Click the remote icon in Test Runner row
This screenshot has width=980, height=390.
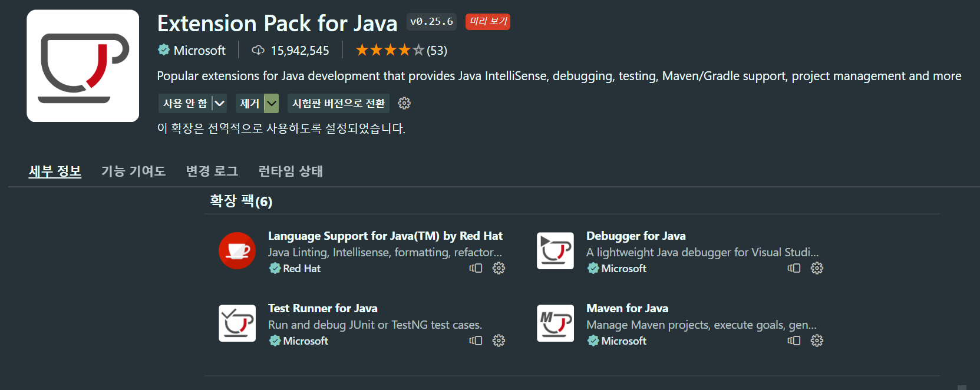pyautogui.click(x=476, y=341)
